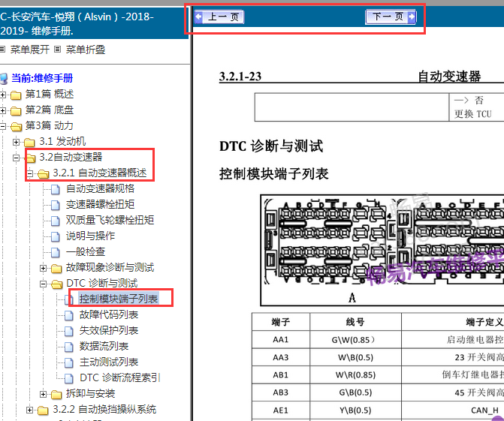504x421 pixels.
Task: Open the 主动测试列表 page
Action: [x=109, y=362]
